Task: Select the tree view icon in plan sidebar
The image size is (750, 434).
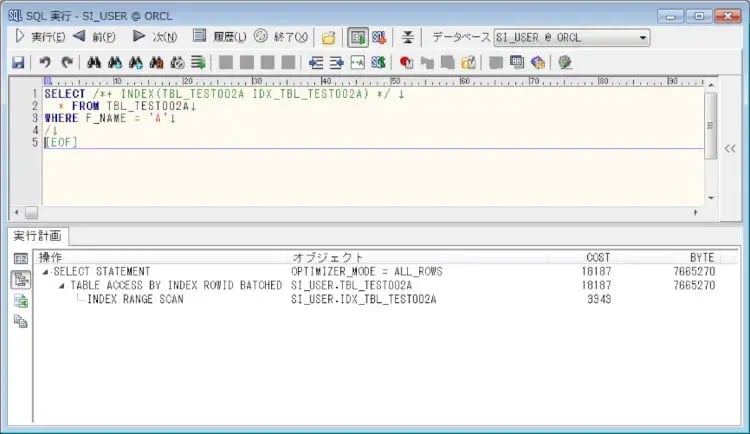Action: 21,280
